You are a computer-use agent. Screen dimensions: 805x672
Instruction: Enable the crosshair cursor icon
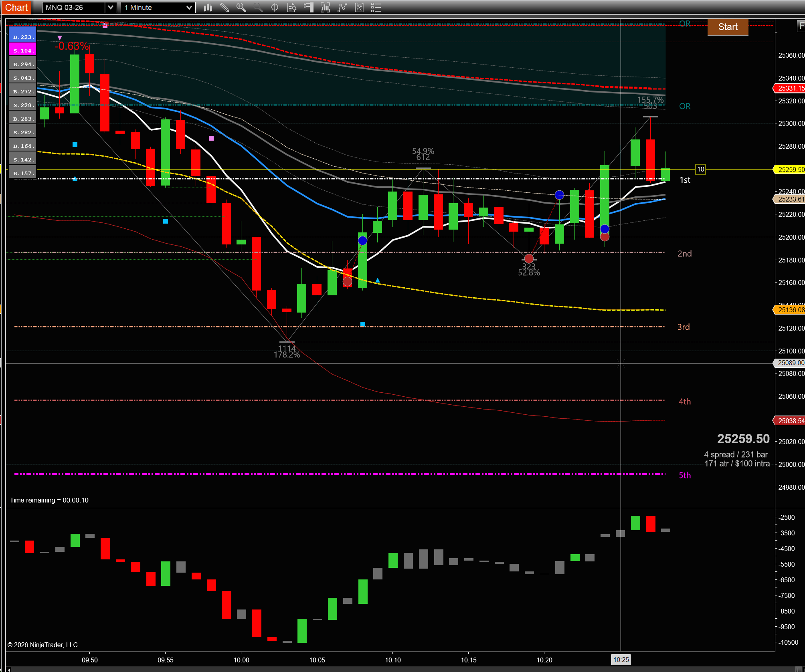coord(275,8)
